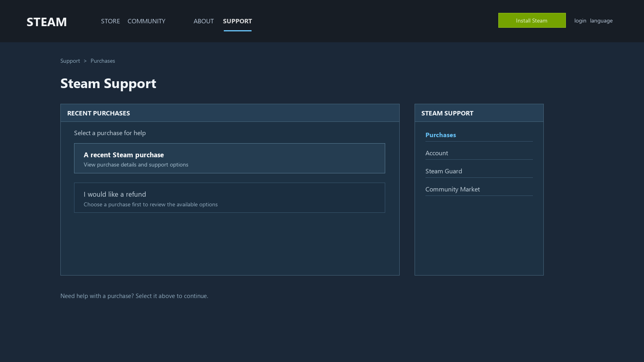This screenshot has height=362, width=644.
Task: Select 'A recent Steam purchase' option
Action: click(229, 158)
